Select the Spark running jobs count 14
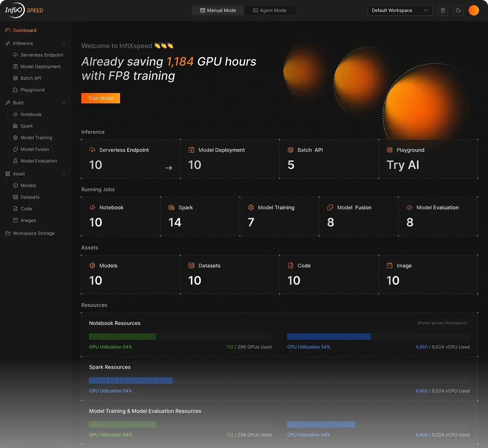Viewport: 488px width, 448px height. tap(175, 223)
